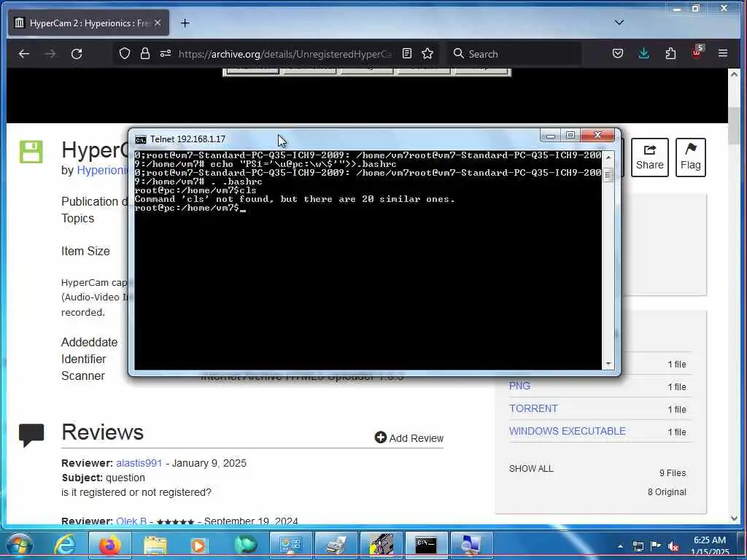Open the site permissions icon in the address bar

click(166, 54)
